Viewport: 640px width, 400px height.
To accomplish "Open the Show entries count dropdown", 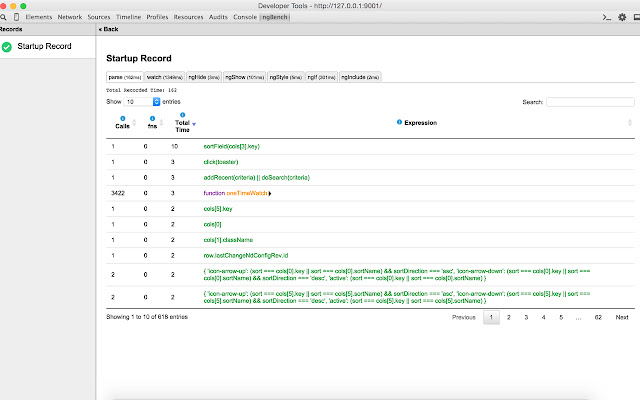I will click(x=142, y=102).
